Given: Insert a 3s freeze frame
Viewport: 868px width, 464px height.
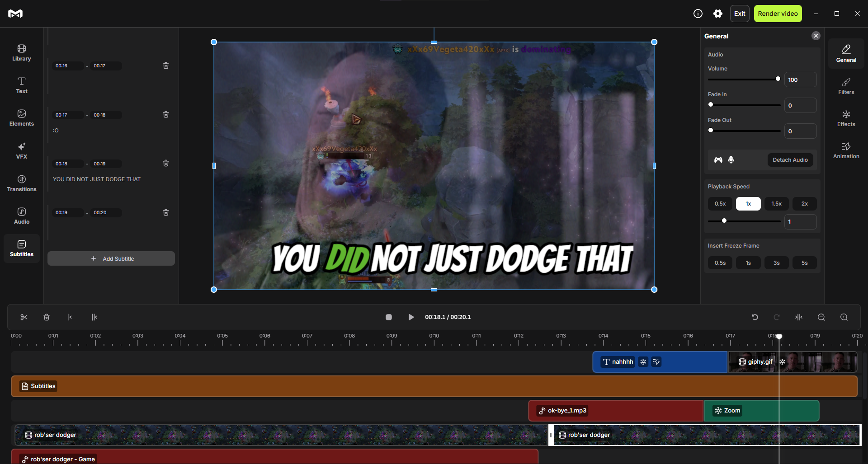Looking at the screenshot, I should click(777, 263).
